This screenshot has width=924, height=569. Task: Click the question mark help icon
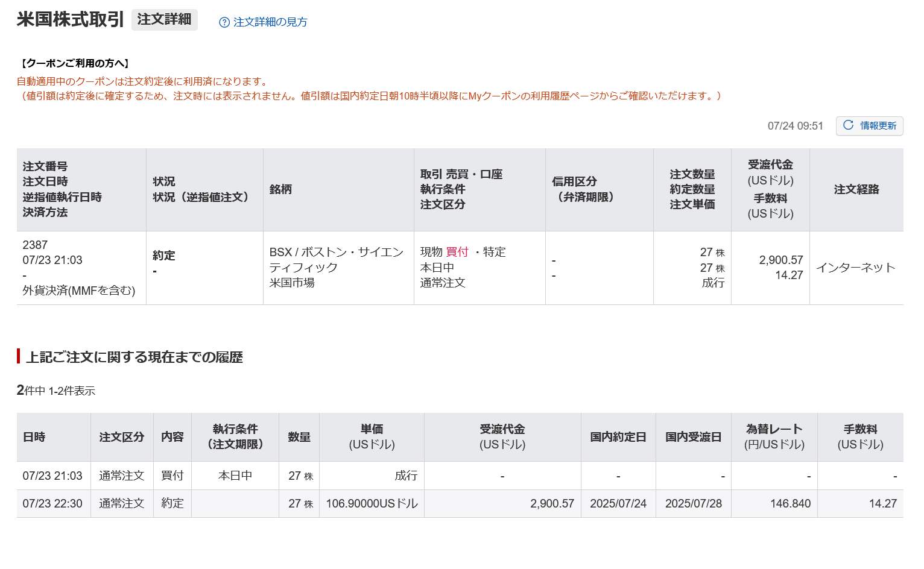(x=224, y=22)
